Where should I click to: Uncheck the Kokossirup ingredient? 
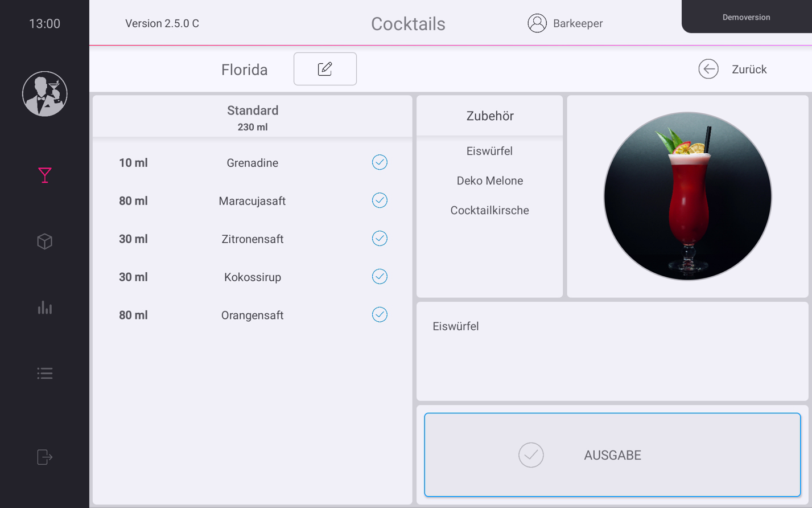tap(380, 277)
